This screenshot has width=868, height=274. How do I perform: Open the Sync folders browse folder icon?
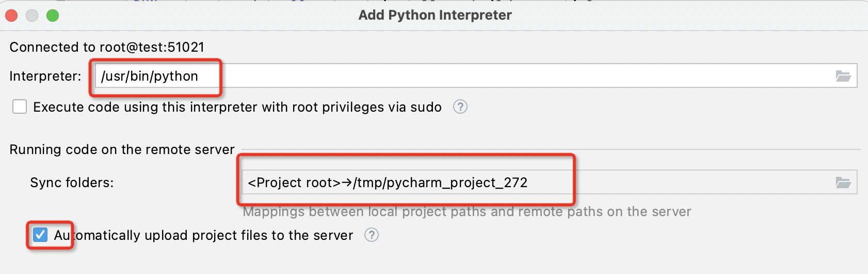point(843,182)
